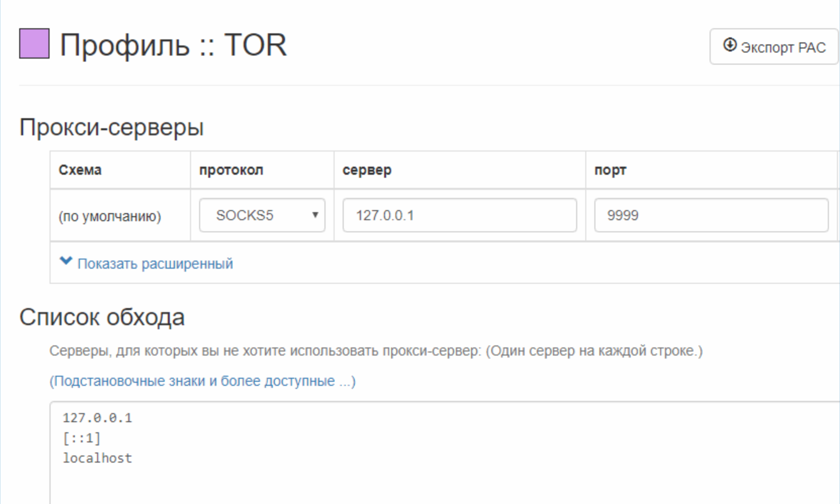Click the 127.0.0.1 line in bypass list
The height and width of the screenshot is (504, 840).
(x=97, y=418)
